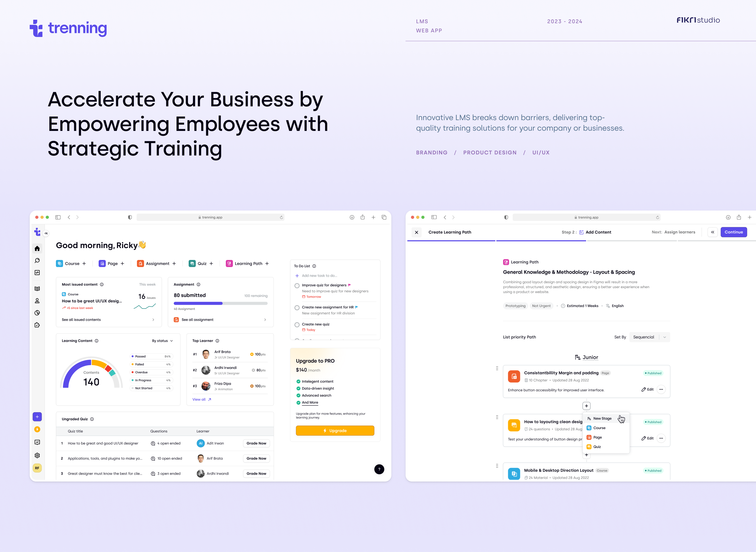The image size is (756, 552).
Task: Click the users icon in left sidebar
Action: (38, 300)
